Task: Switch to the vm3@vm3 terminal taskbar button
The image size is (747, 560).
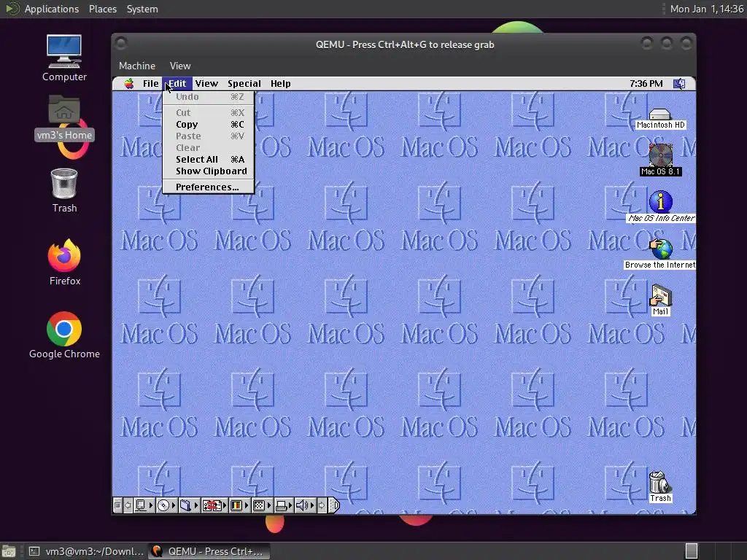Action: tap(86, 551)
